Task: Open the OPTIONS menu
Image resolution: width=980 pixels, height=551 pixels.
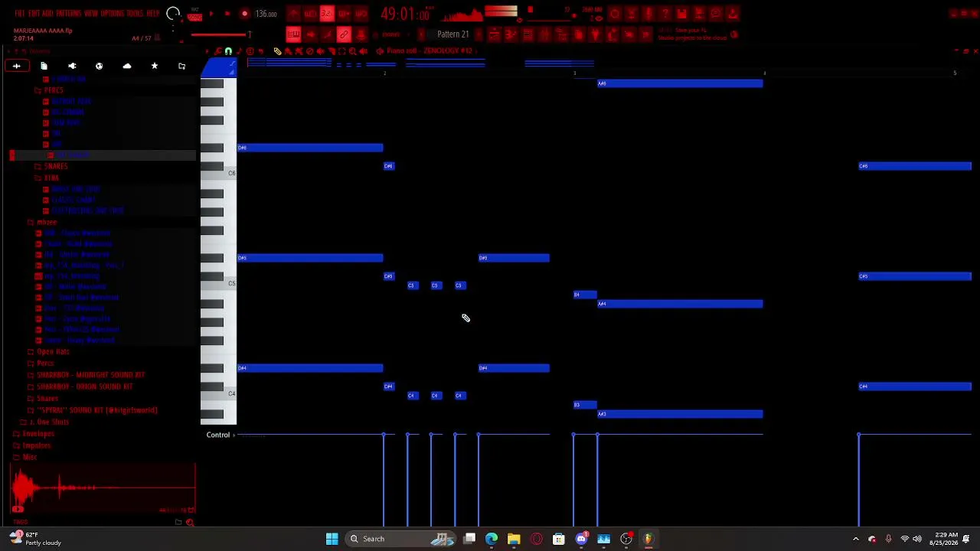Action: click(x=113, y=14)
